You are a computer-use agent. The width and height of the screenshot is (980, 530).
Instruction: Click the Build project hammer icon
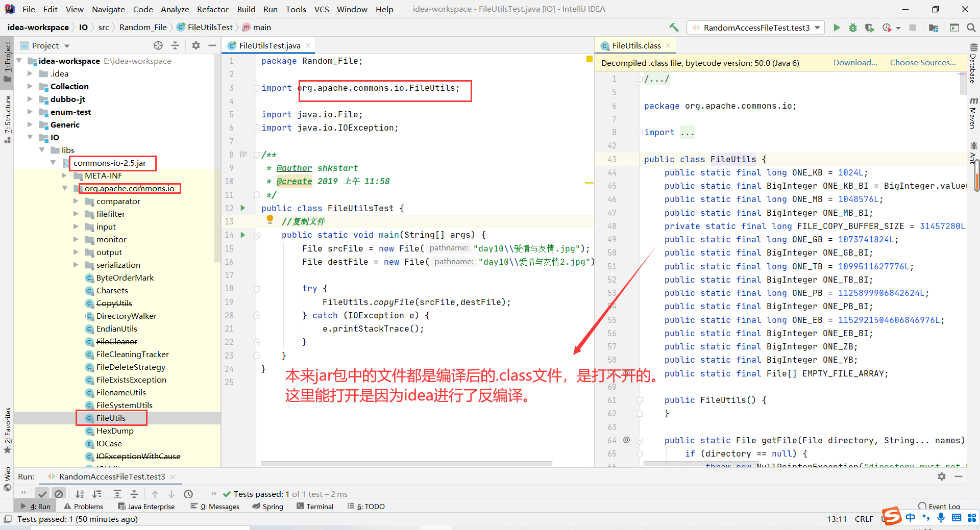(674, 28)
